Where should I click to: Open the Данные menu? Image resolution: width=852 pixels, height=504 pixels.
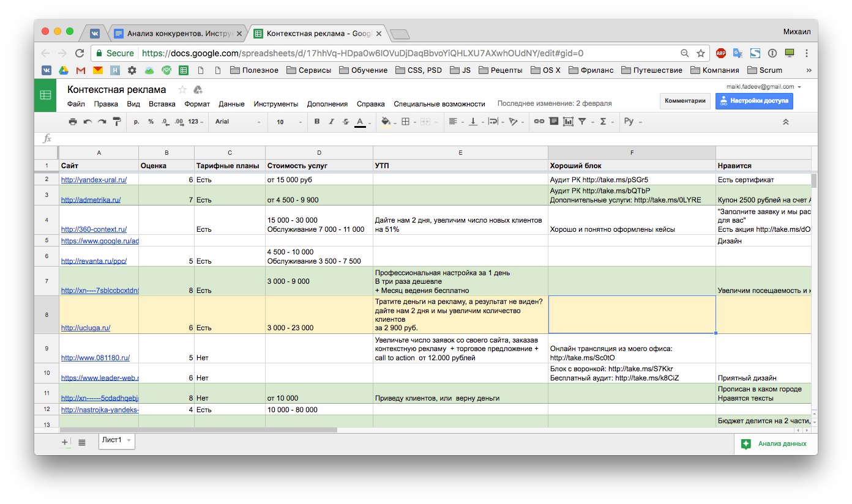click(x=231, y=104)
